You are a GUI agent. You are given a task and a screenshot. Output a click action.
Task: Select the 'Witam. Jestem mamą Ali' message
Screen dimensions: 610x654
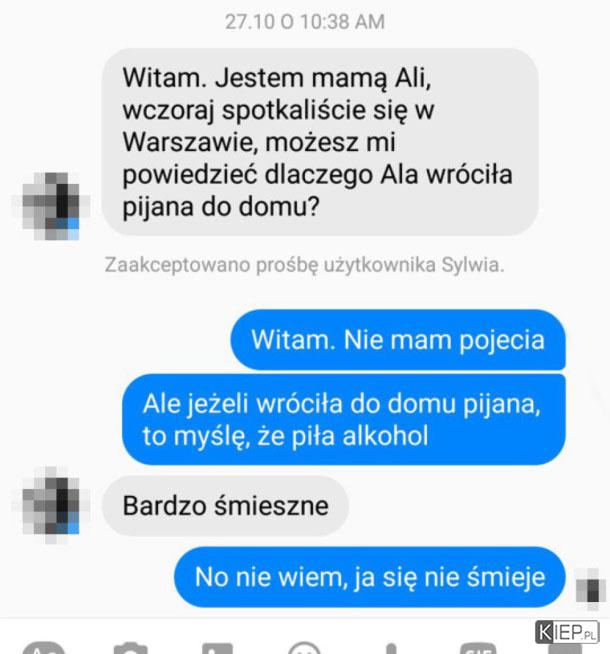320,142
